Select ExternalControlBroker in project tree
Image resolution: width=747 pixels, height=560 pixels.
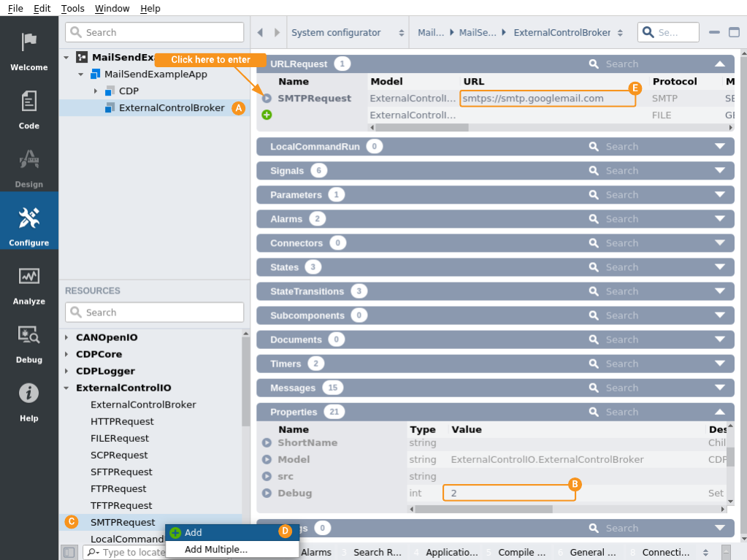click(172, 108)
